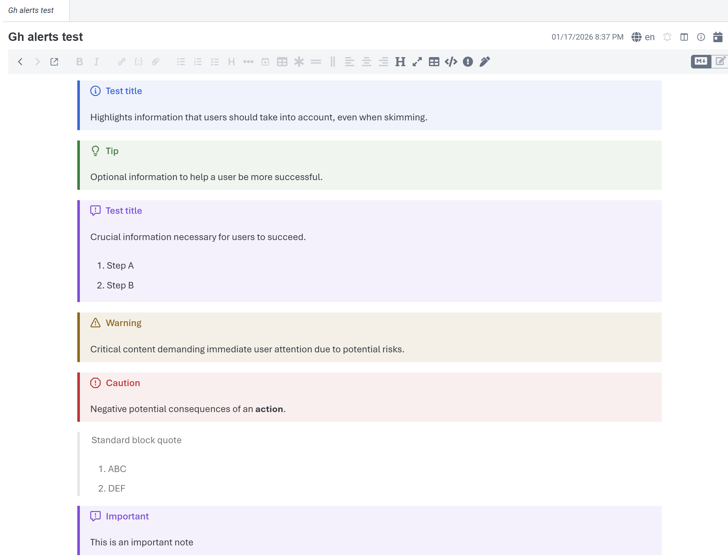Switch to edit mode
This screenshot has width=728, height=560.
(720, 62)
